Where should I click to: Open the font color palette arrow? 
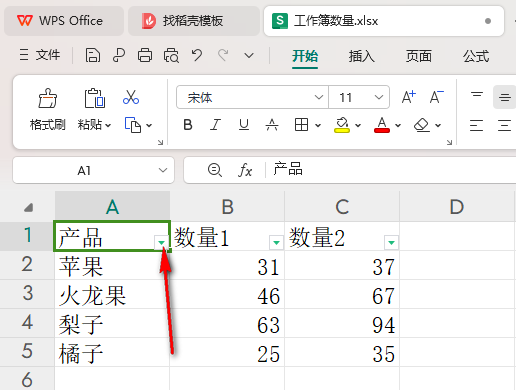[398, 126]
